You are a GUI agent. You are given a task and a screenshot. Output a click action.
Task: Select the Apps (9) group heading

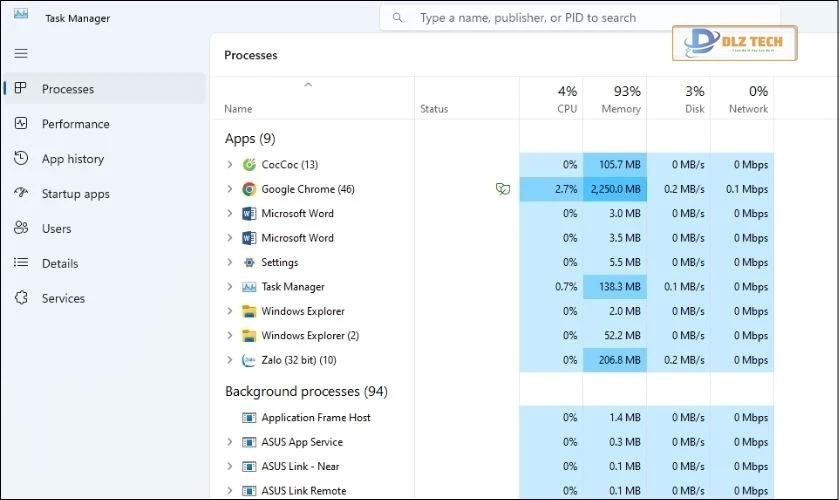click(250, 139)
